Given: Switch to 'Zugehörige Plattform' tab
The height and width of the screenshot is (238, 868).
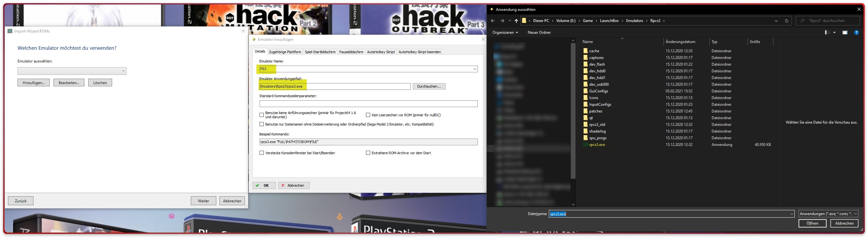Looking at the screenshot, I should [285, 52].
